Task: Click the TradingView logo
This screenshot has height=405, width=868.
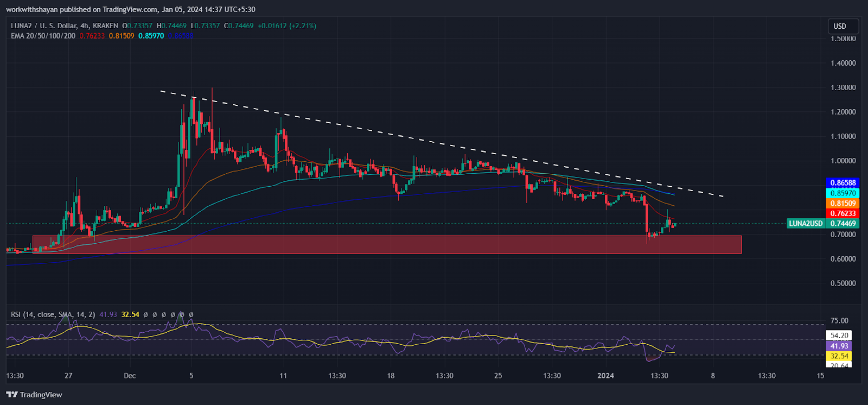Action: pos(34,395)
